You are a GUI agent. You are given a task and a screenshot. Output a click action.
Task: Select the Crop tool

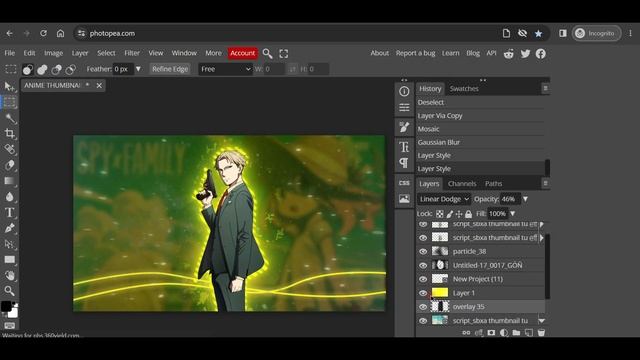pos(9,133)
